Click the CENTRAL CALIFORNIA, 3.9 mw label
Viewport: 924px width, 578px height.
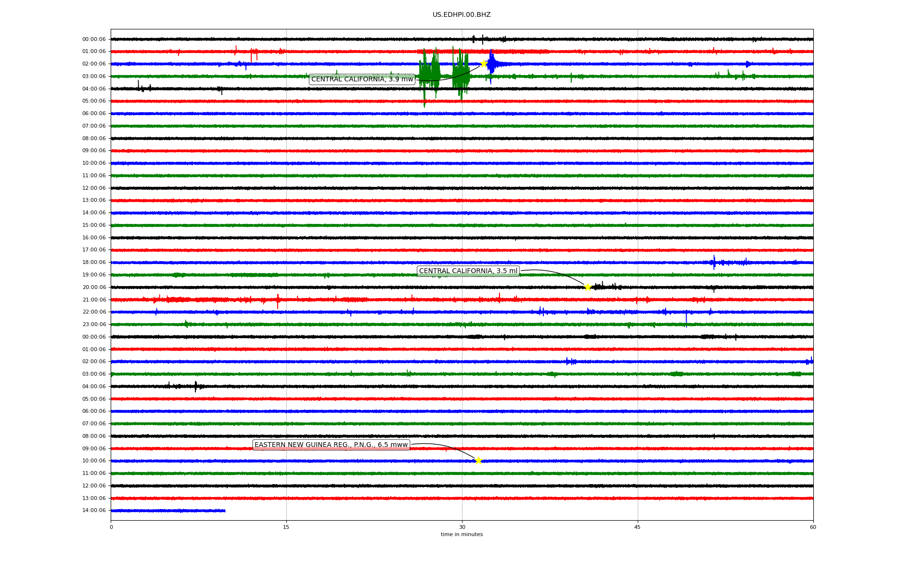pyautogui.click(x=362, y=79)
